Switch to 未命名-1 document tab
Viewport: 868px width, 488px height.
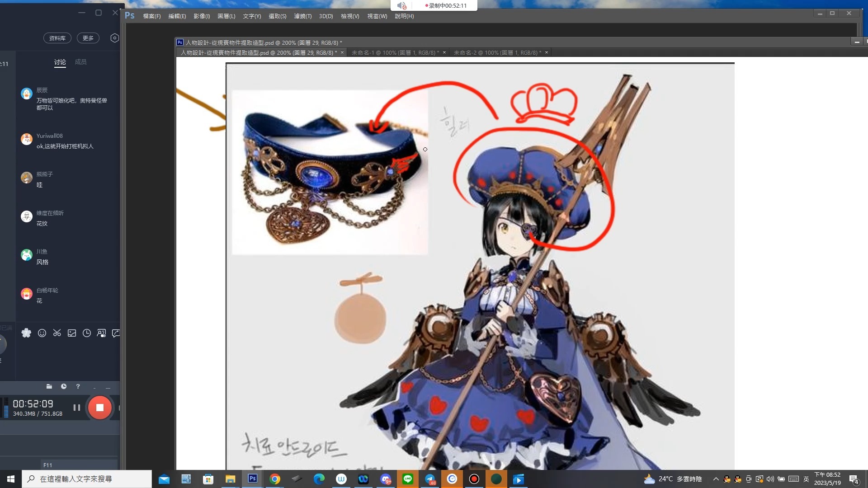click(x=394, y=53)
